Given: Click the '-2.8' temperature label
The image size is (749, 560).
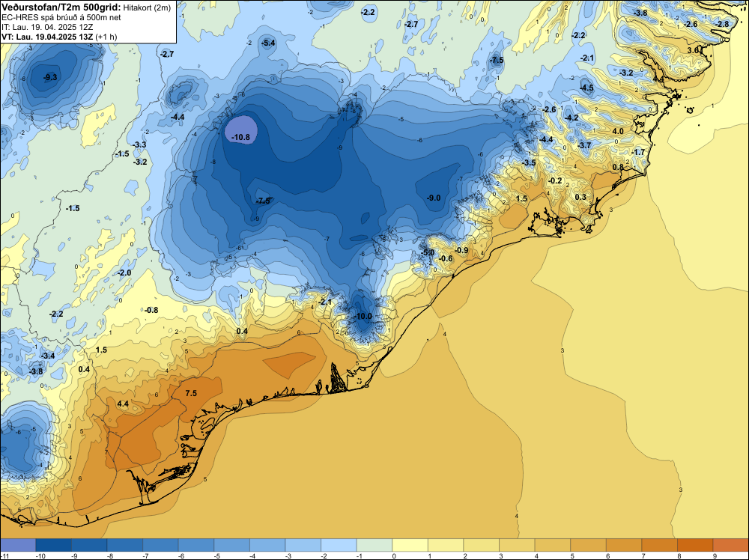Looking at the screenshot, I should click(722, 24).
